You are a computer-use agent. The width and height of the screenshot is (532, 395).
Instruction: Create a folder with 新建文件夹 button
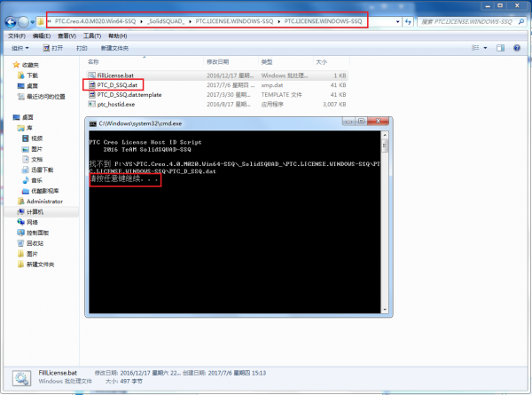[114, 48]
